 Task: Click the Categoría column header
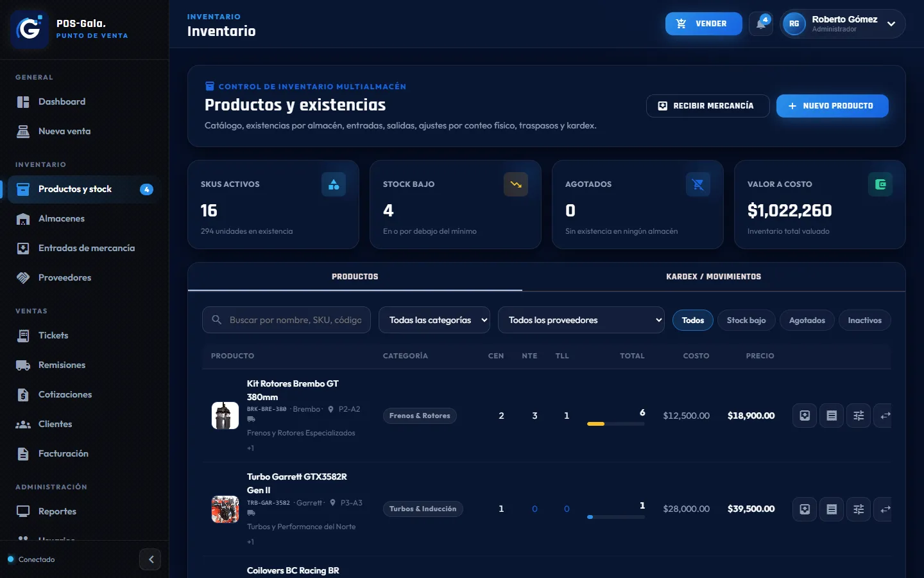click(x=406, y=356)
